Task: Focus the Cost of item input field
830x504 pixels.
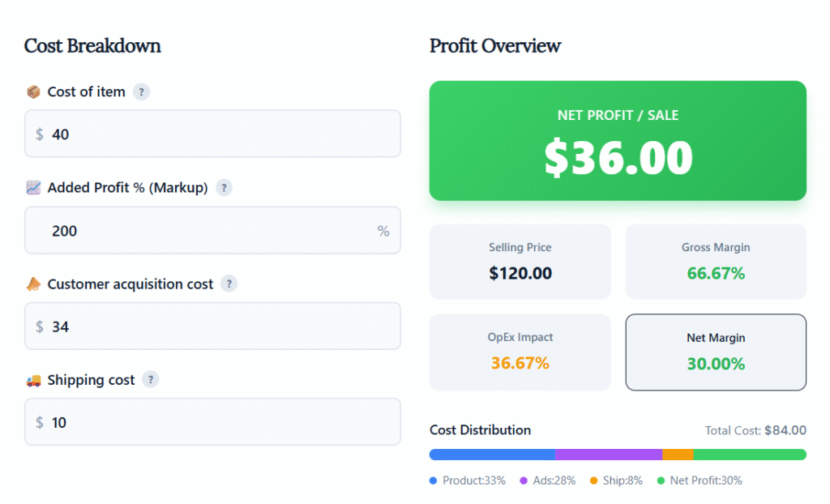Action: [212, 134]
